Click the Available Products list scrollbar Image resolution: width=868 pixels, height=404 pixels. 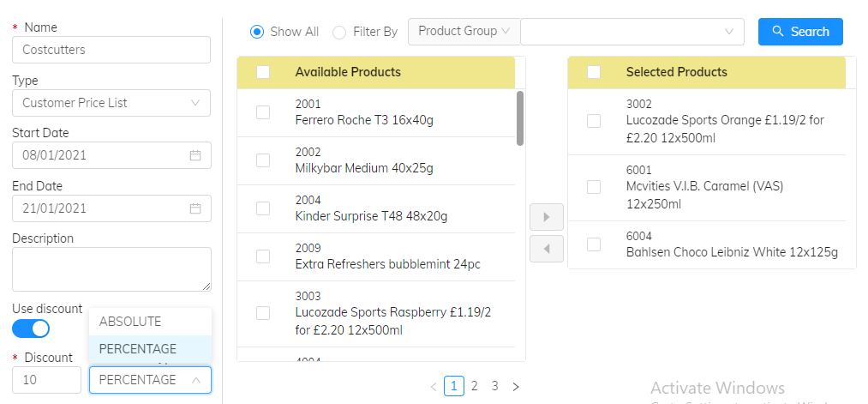point(520,118)
